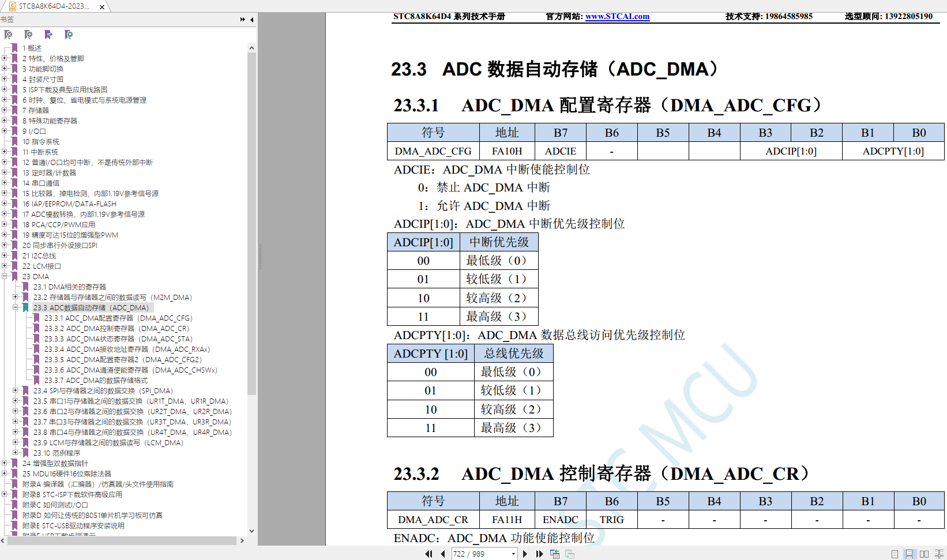
Task: Open bookmark 5 ISP下载及典型应用线路图
Action: (65, 89)
